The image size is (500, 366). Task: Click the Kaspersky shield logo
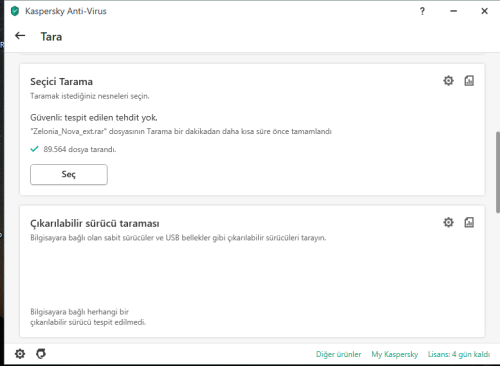(x=15, y=11)
